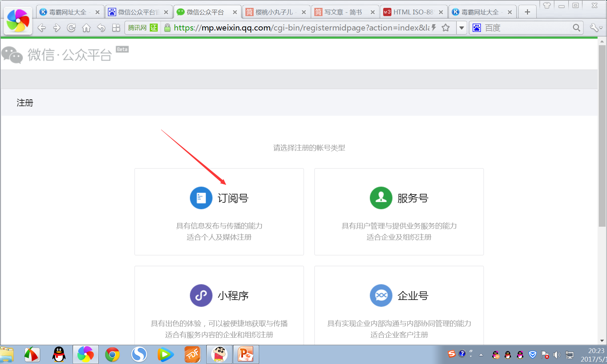607x364 pixels.
Task: Open QQ penguin from taskbar
Action: [x=59, y=354]
